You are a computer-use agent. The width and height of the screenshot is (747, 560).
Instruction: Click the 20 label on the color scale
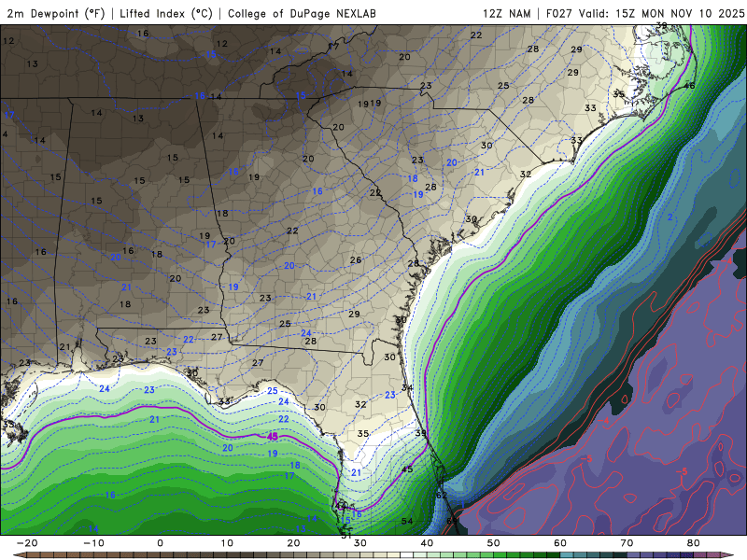293,543
